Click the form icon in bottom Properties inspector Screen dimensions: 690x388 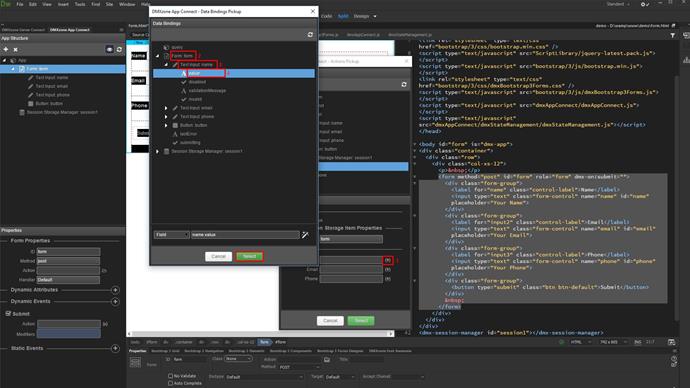tap(136, 362)
